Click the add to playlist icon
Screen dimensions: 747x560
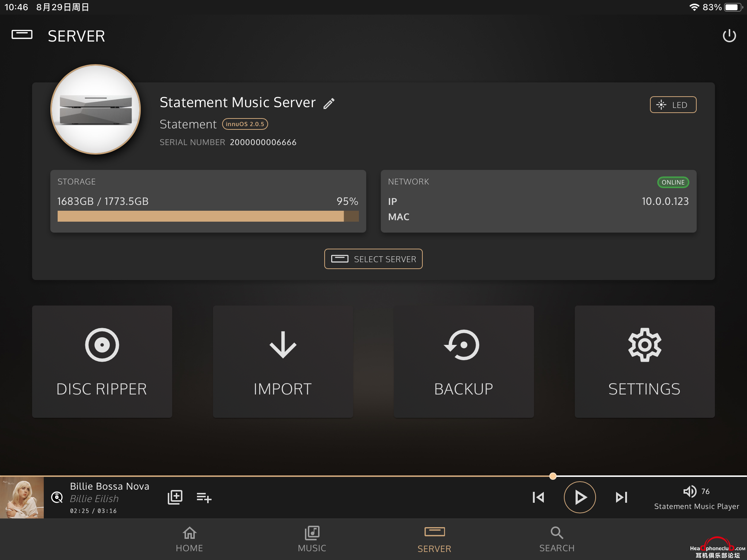point(204,498)
